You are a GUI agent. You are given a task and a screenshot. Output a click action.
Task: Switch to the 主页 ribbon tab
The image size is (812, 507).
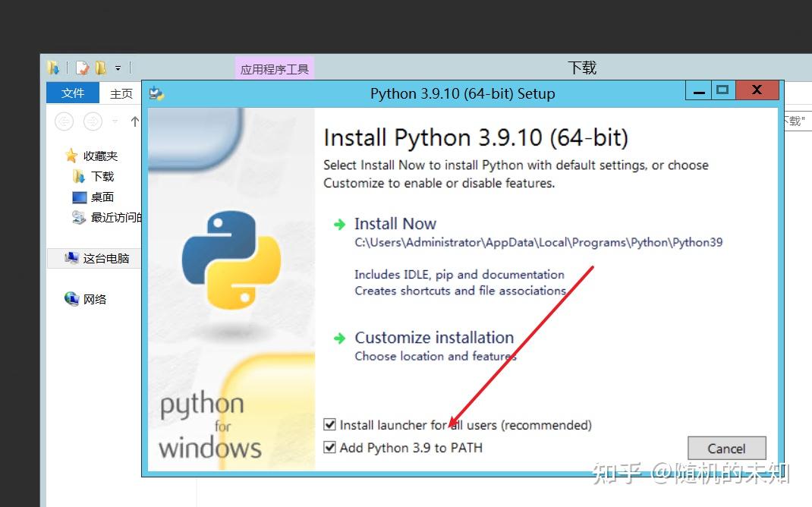(121, 93)
